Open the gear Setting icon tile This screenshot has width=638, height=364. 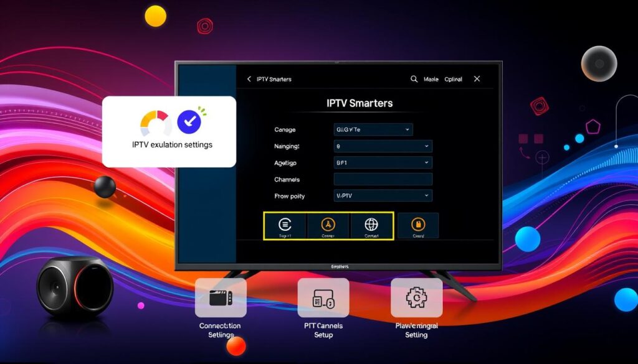click(x=416, y=298)
